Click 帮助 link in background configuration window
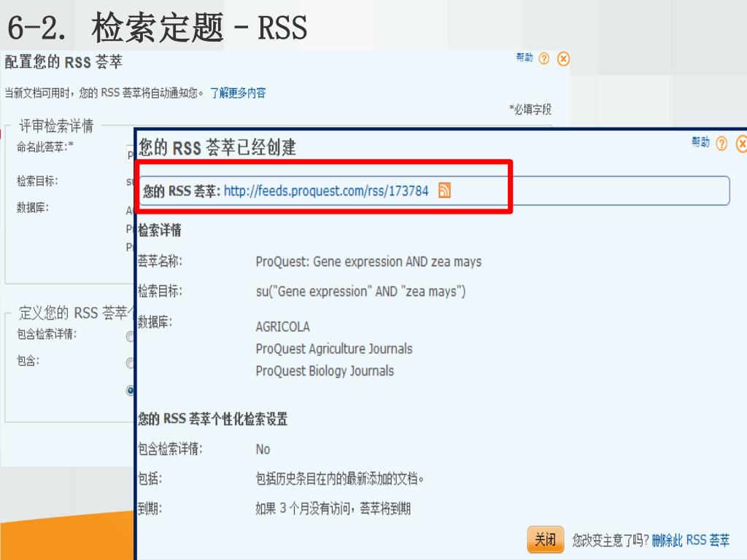Viewport: 747px width, 560px height. (x=525, y=58)
